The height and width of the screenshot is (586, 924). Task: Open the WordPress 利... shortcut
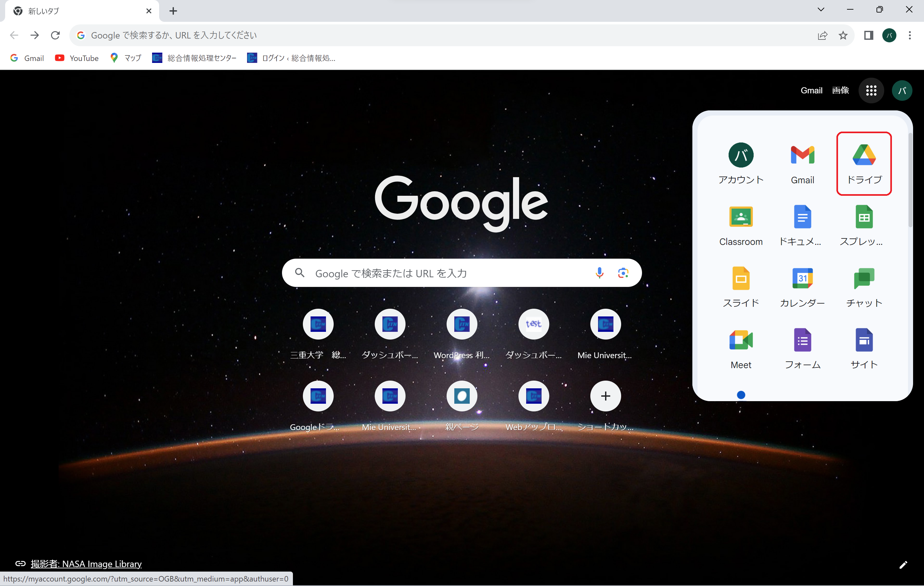(x=462, y=334)
